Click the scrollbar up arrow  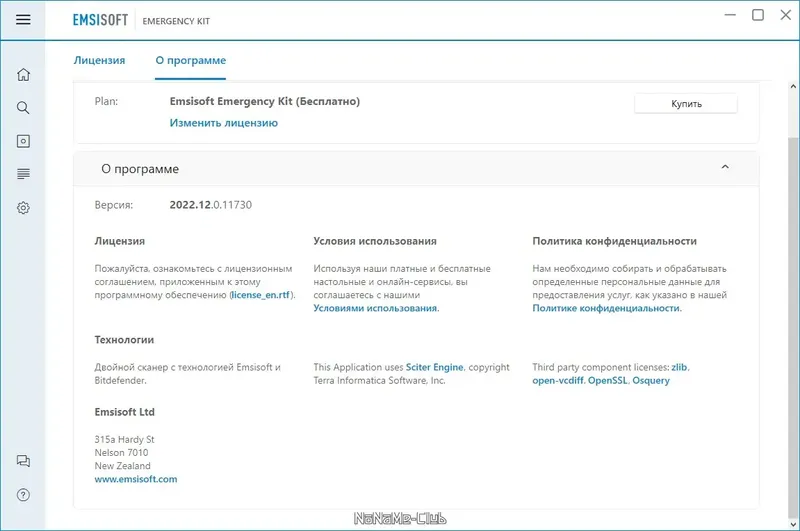(x=793, y=87)
